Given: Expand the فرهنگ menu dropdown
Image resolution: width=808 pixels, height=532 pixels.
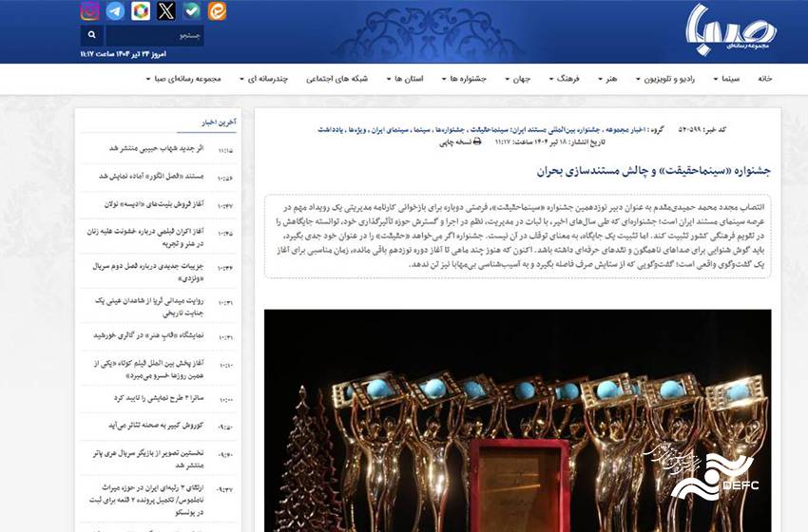Looking at the screenshot, I should coord(565,79).
